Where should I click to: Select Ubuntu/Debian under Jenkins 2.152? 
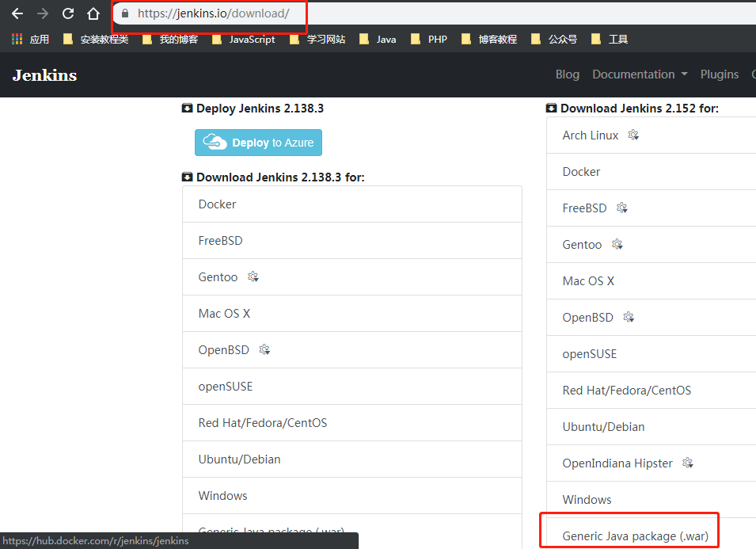click(652, 427)
